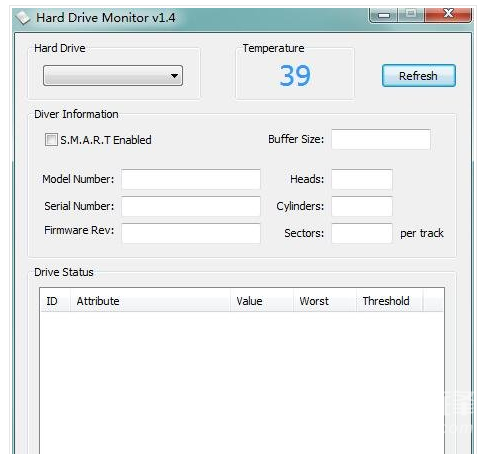
Task: Enable the S.M.A.R.T Enabled checkbox
Action: [51, 140]
